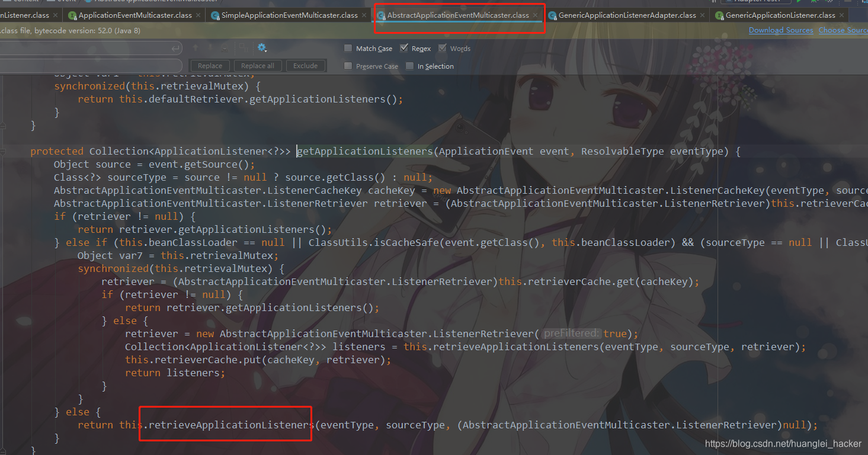Click the 'preFiltered:' parameter hint
The image size is (868, 455).
572,334
